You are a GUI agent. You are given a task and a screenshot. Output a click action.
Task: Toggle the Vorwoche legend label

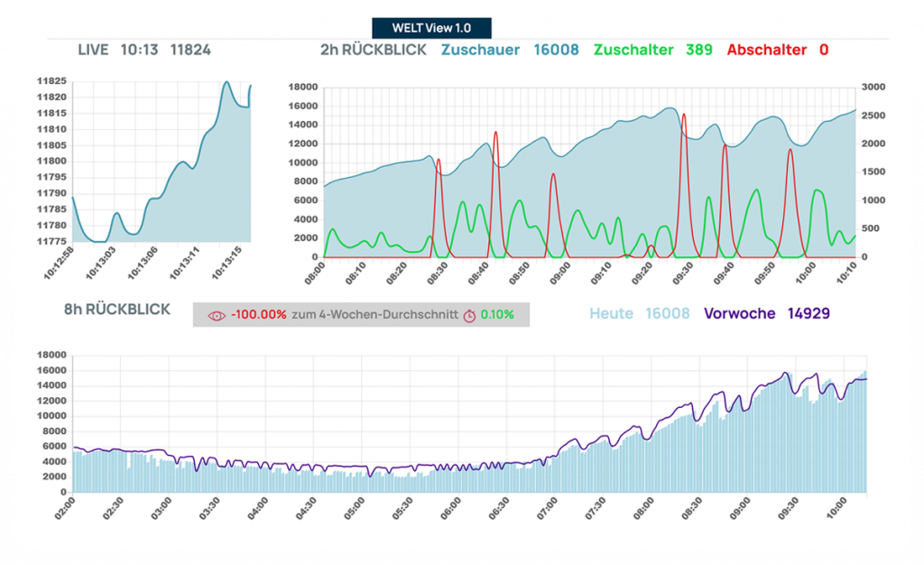740,313
